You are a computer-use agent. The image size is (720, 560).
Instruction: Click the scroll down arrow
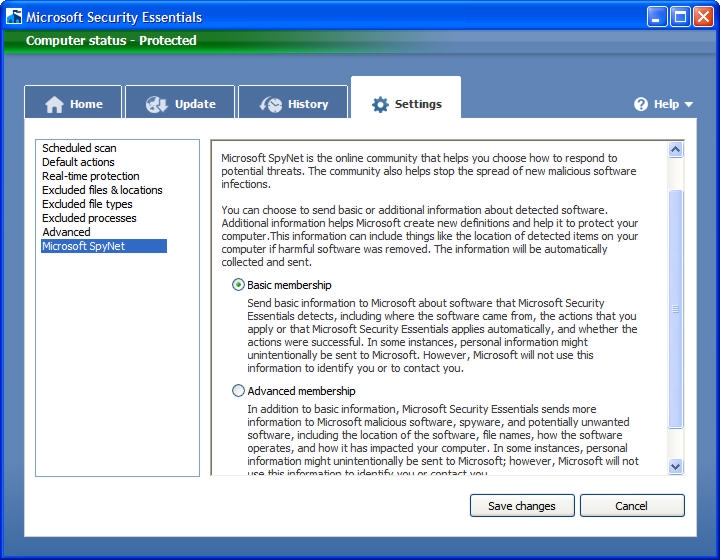click(x=675, y=466)
